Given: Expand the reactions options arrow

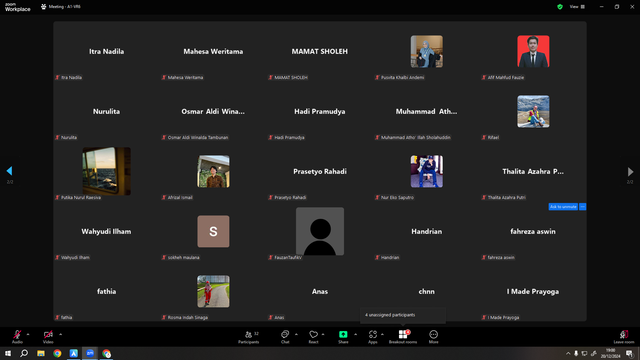Looking at the screenshot, I should tap(323, 334).
